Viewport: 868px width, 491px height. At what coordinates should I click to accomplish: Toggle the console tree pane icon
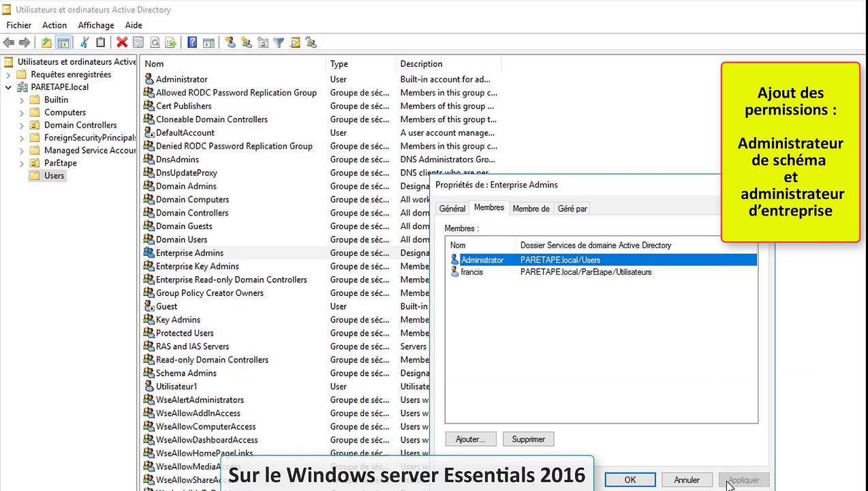[63, 42]
